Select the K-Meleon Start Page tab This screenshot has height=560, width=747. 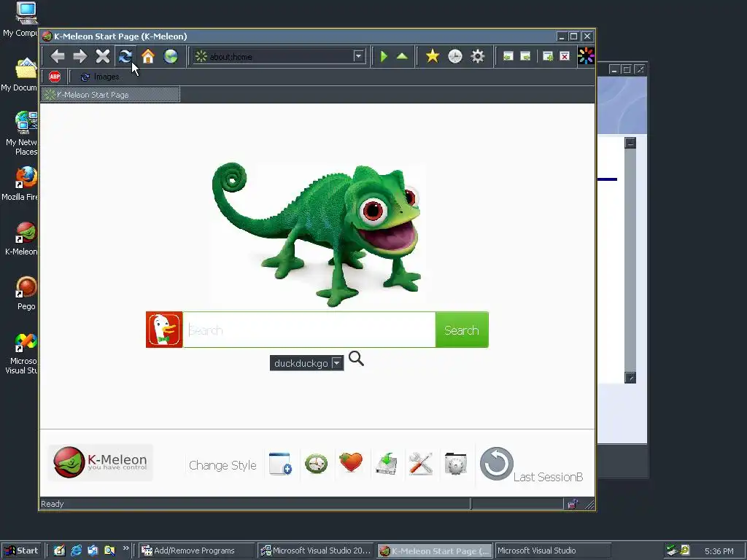(x=111, y=94)
